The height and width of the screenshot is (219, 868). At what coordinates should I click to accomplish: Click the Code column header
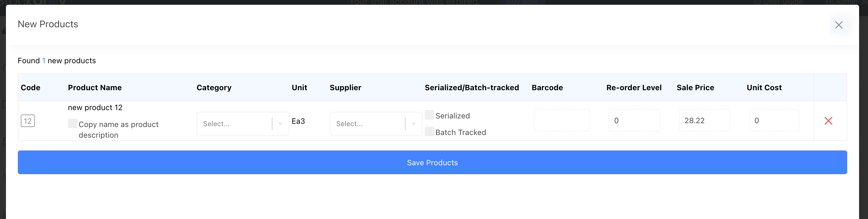click(30, 88)
